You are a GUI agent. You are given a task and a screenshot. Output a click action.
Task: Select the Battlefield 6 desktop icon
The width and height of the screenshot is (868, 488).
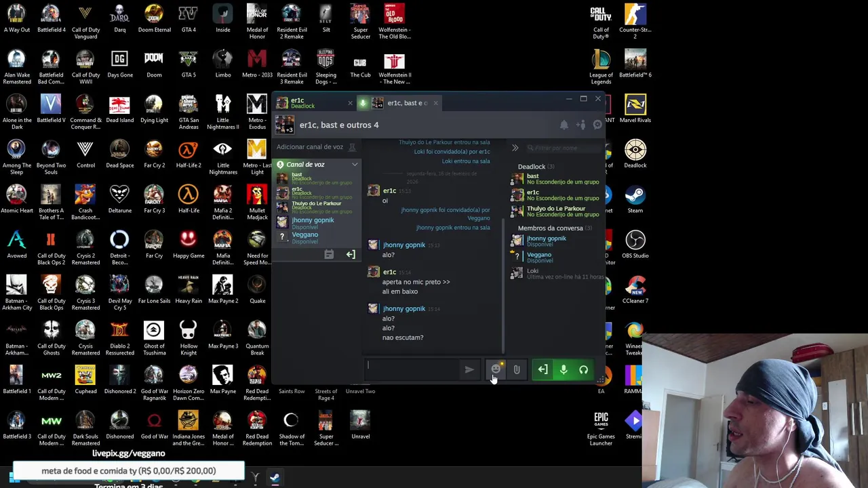635,64
